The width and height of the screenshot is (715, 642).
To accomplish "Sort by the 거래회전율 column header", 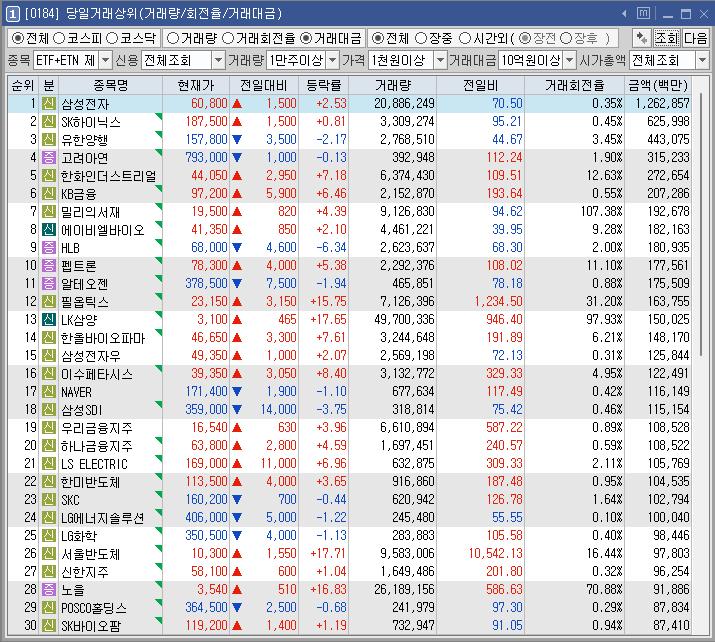I will tap(575, 85).
